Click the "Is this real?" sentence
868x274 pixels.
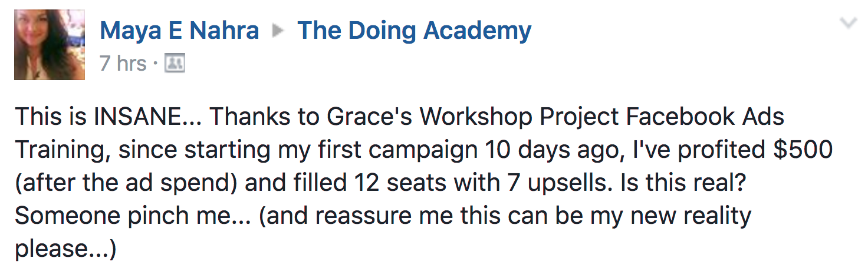point(687,183)
